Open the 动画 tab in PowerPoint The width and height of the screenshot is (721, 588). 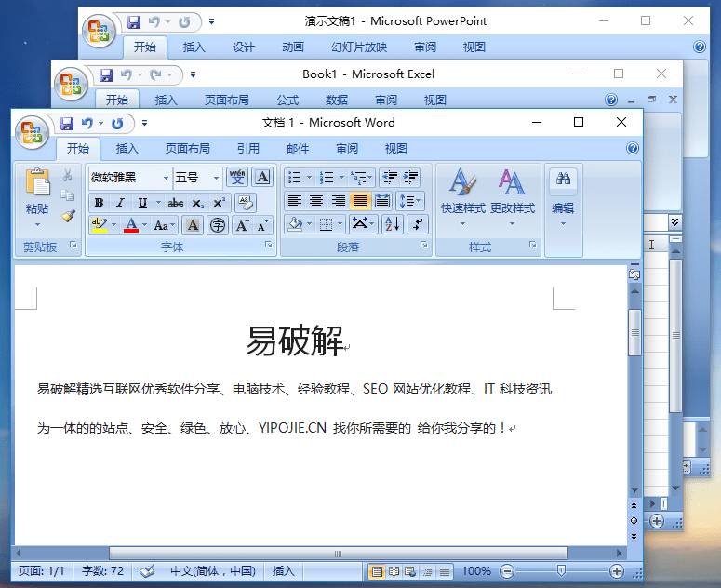[293, 47]
